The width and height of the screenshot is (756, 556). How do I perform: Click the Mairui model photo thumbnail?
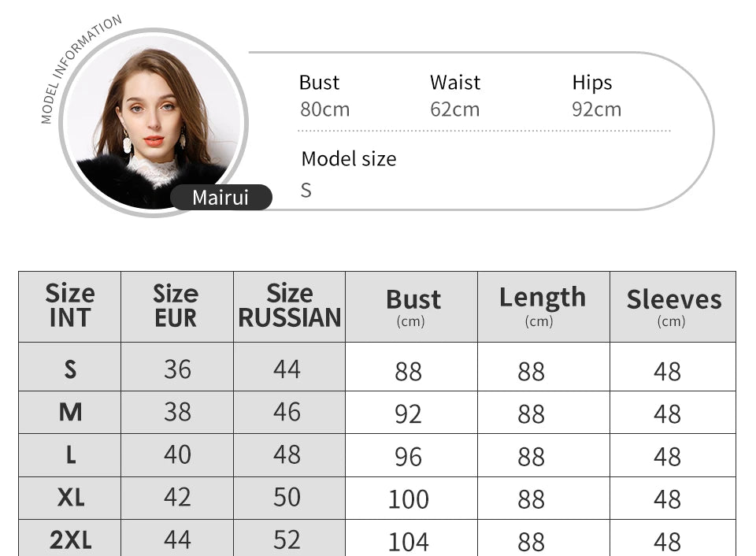point(154,123)
